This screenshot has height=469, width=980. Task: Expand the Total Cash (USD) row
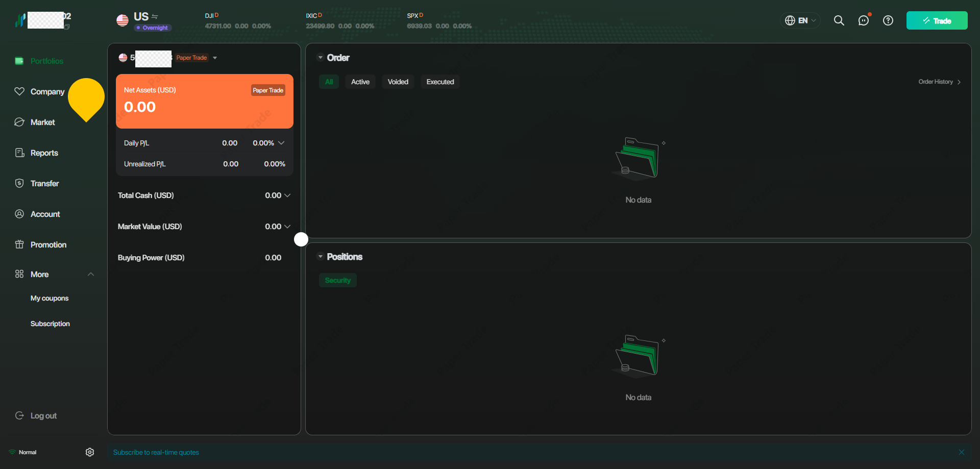(x=287, y=195)
